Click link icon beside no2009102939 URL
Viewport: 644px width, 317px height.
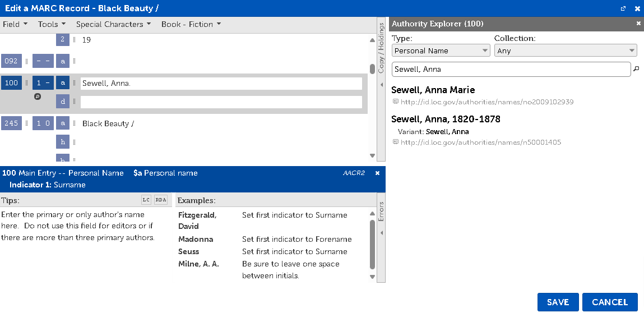coord(396,102)
